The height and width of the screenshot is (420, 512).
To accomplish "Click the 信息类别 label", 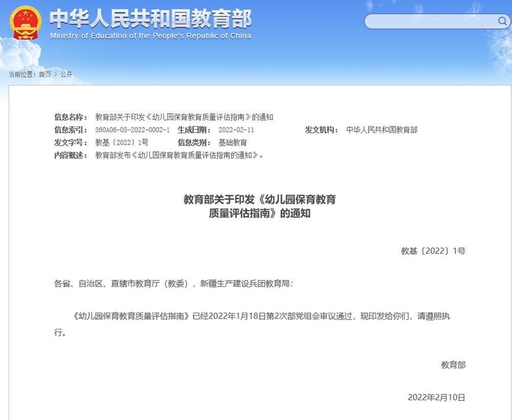I will click(194, 143).
